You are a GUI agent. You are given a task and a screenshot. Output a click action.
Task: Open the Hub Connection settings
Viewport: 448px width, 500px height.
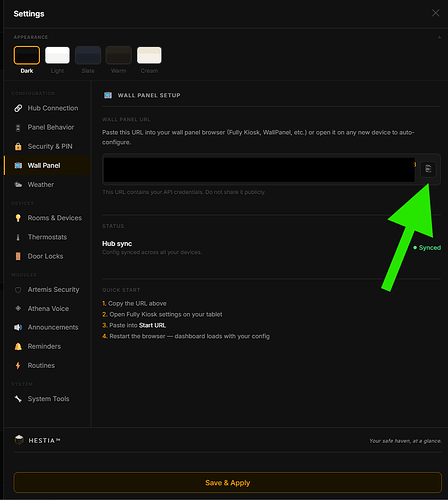[x=47, y=108]
